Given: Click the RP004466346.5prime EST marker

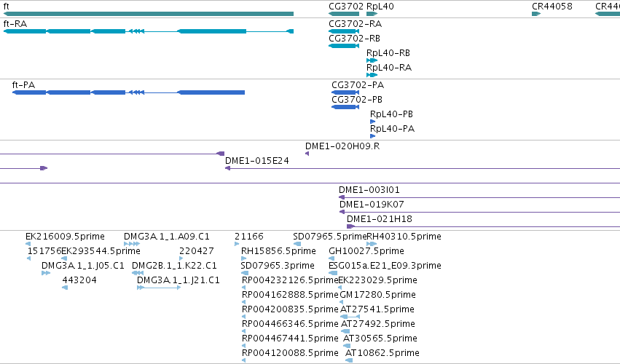Looking at the screenshot, I should (243, 331).
